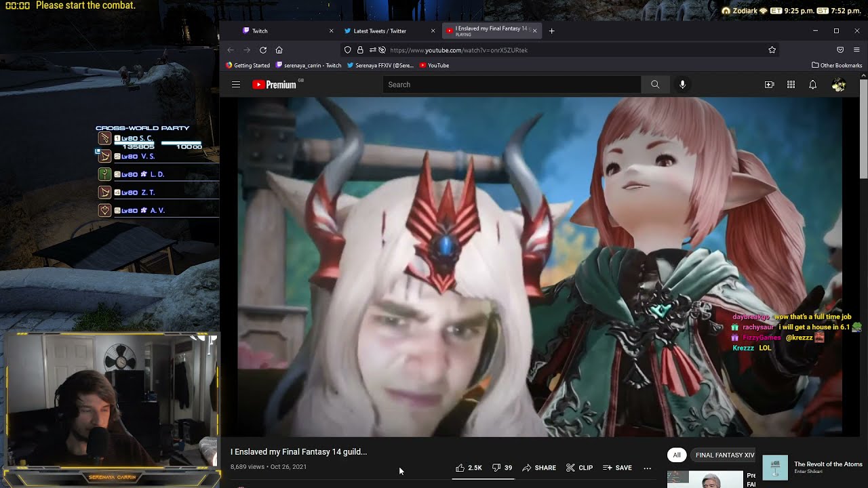Screen dimensions: 868x488
Task: Click the video player to pause
Action: 539,267
